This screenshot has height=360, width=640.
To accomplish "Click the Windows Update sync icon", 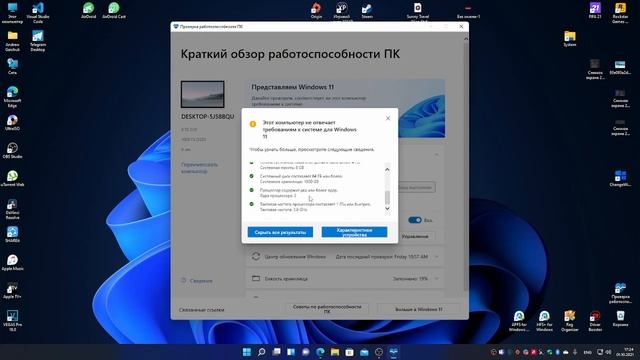I will [x=256, y=257].
